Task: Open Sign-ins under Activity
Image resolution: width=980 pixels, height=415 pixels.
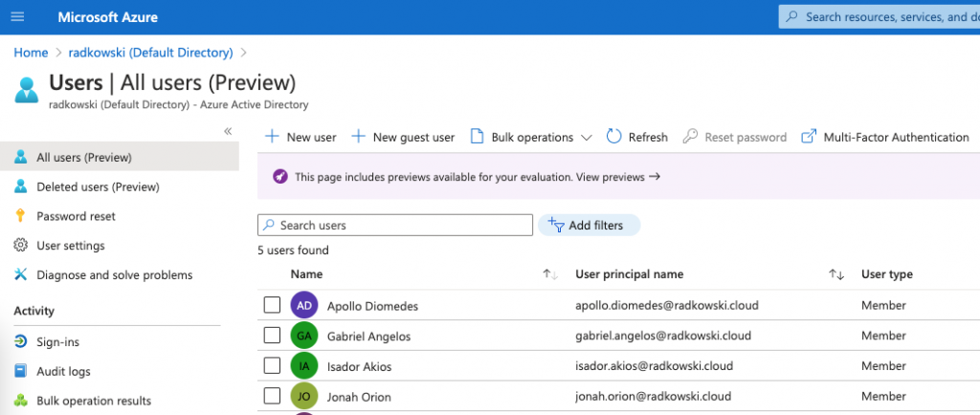Action: (57, 342)
